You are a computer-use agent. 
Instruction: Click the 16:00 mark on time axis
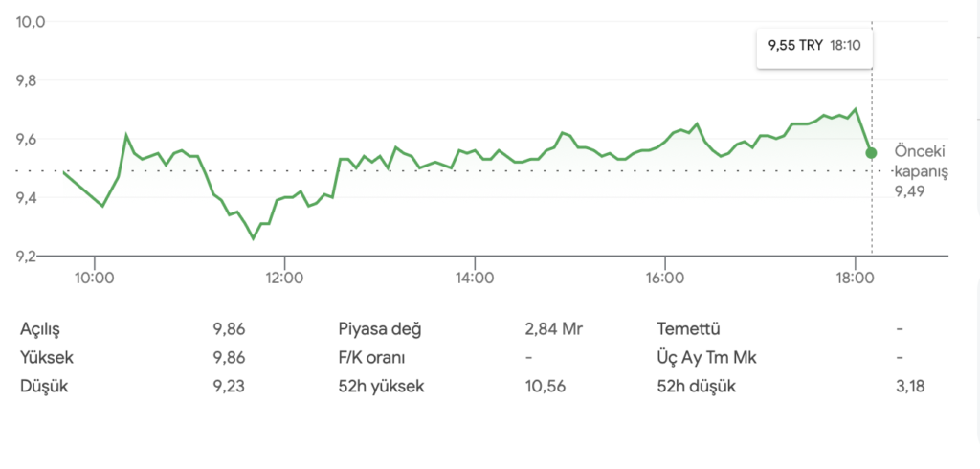(665, 279)
